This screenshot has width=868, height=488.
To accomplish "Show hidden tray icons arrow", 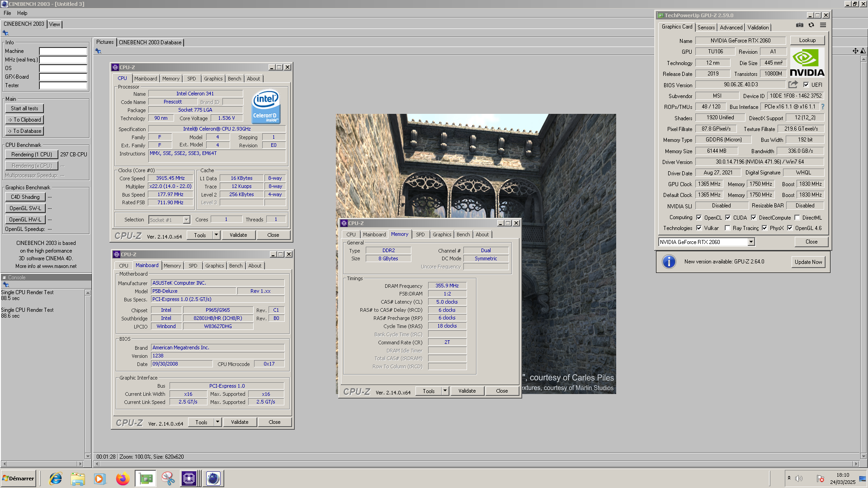I will click(x=789, y=478).
